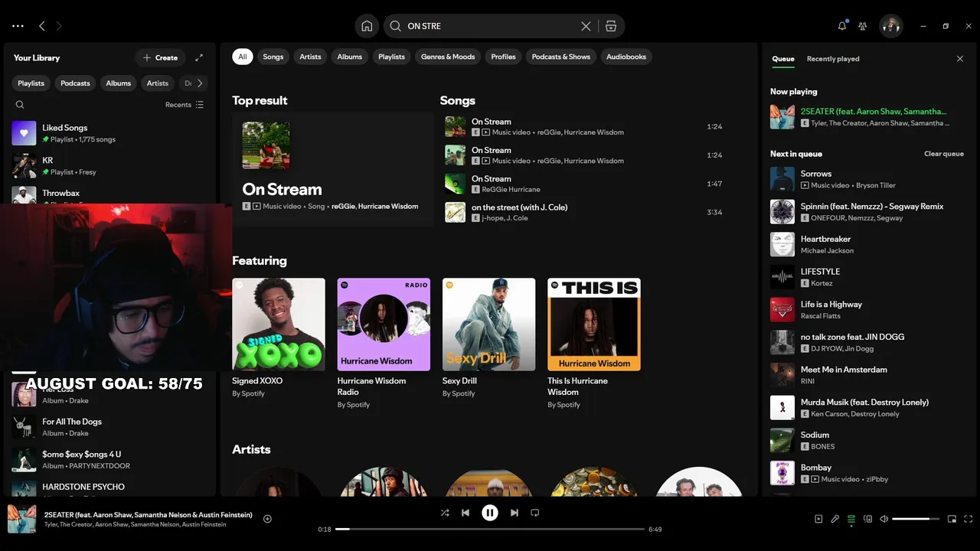The height and width of the screenshot is (551, 980).
Task: Adjust the volume slider
Action: (916, 519)
